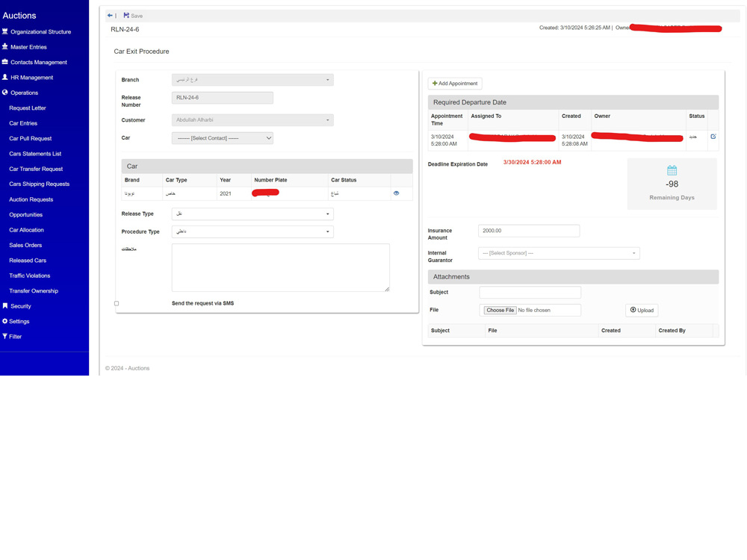The width and height of the screenshot is (747, 560).
Task: Click the Upload button
Action: pyautogui.click(x=642, y=311)
